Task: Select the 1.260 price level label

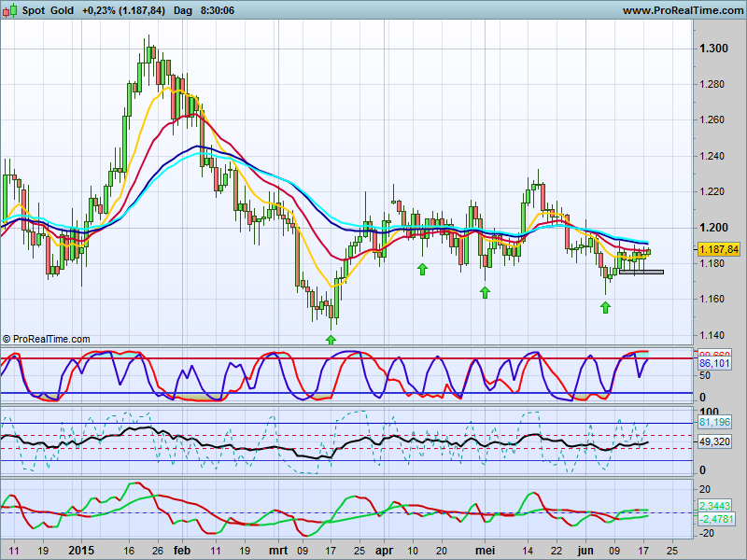Action: pos(712,120)
